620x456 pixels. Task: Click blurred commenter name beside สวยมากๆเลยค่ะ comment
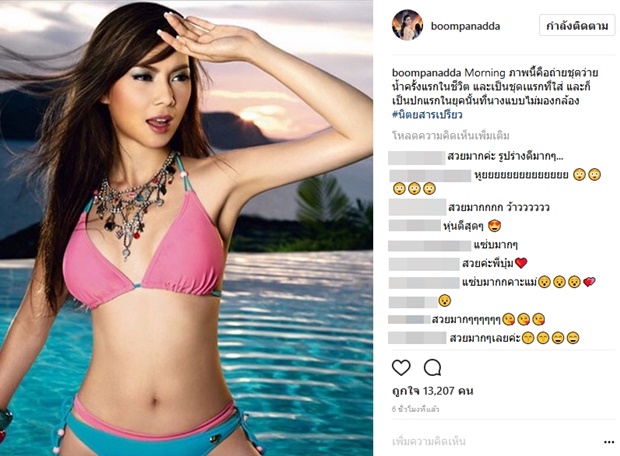coord(417,338)
